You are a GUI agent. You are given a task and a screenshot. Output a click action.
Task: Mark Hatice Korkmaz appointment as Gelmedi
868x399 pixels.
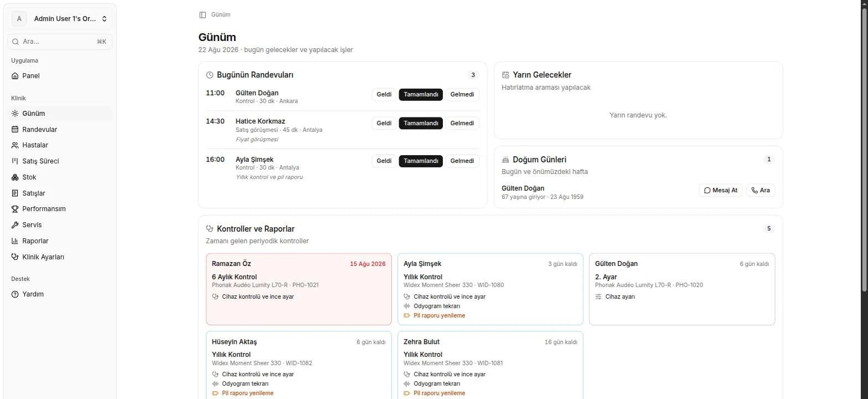[462, 123]
